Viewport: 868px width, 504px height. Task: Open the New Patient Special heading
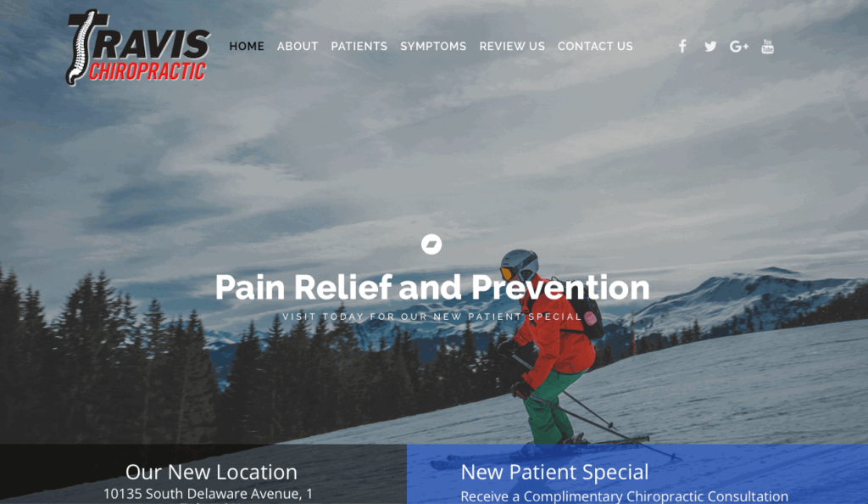pos(554,472)
